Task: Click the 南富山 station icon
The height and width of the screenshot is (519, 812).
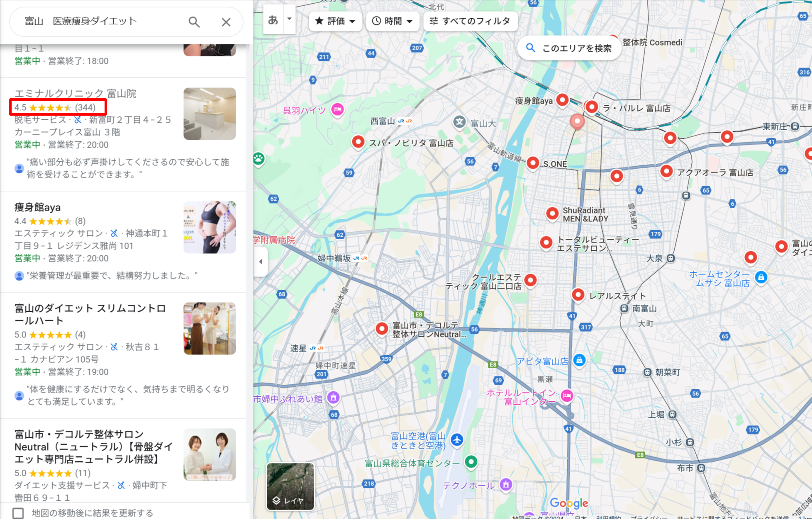Action: pyautogui.click(x=624, y=308)
